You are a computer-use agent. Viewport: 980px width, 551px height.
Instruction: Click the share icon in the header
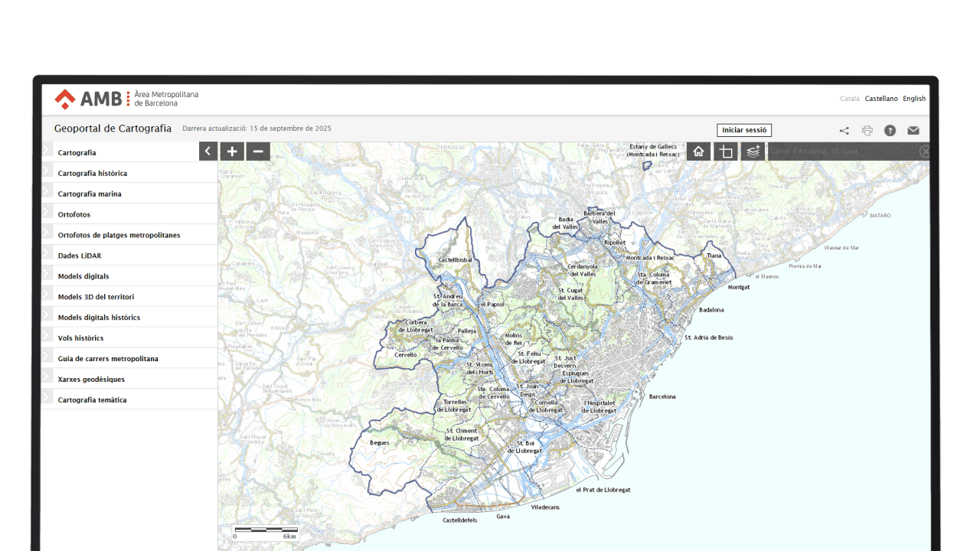coord(844,130)
